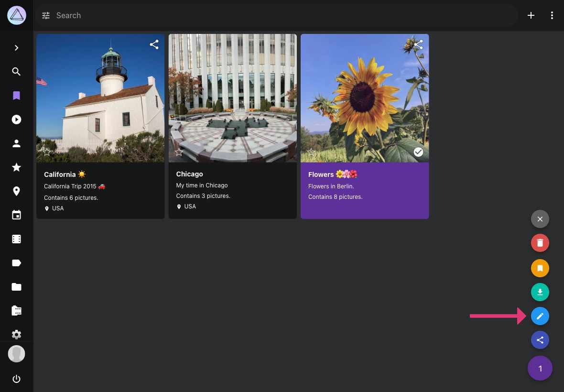
Task: Open the three-dot overflow menu
Action: [x=552, y=15]
